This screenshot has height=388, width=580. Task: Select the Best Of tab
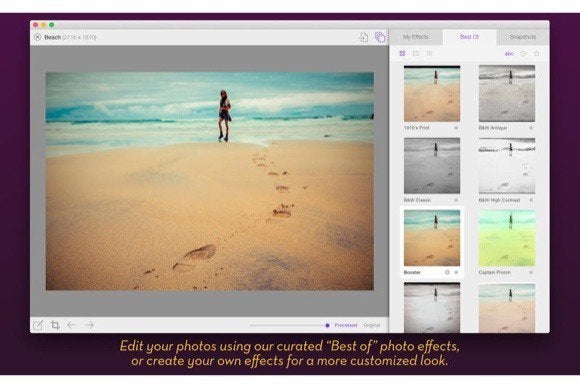(469, 37)
